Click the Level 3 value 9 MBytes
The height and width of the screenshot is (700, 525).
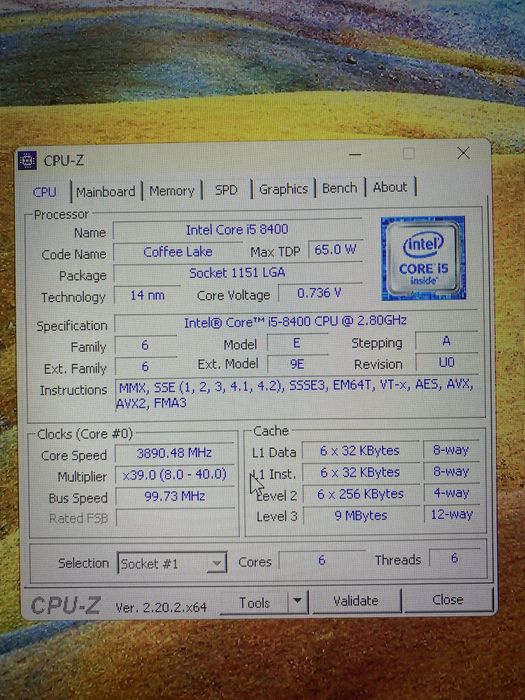coord(361,516)
